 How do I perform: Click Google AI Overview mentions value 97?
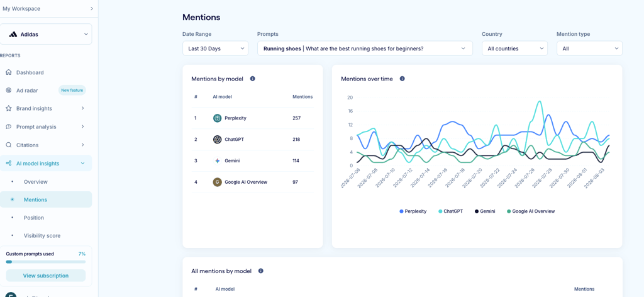pos(295,182)
